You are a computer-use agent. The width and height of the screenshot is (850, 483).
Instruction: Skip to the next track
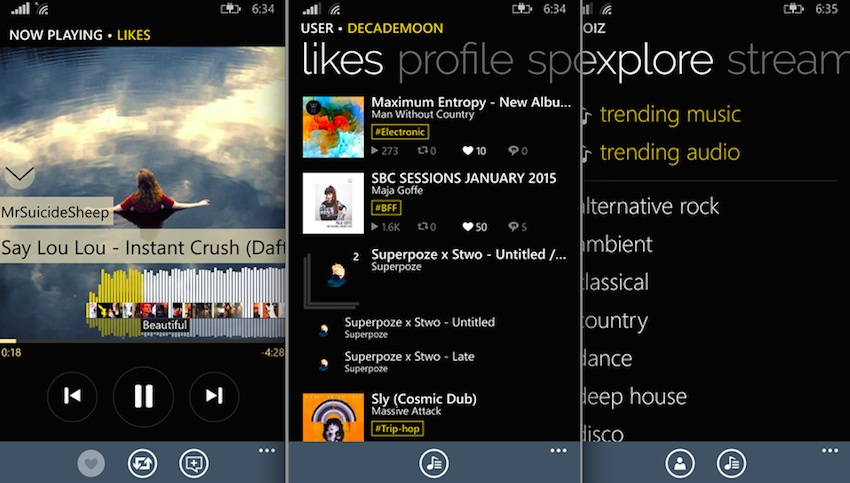click(214, 396)
